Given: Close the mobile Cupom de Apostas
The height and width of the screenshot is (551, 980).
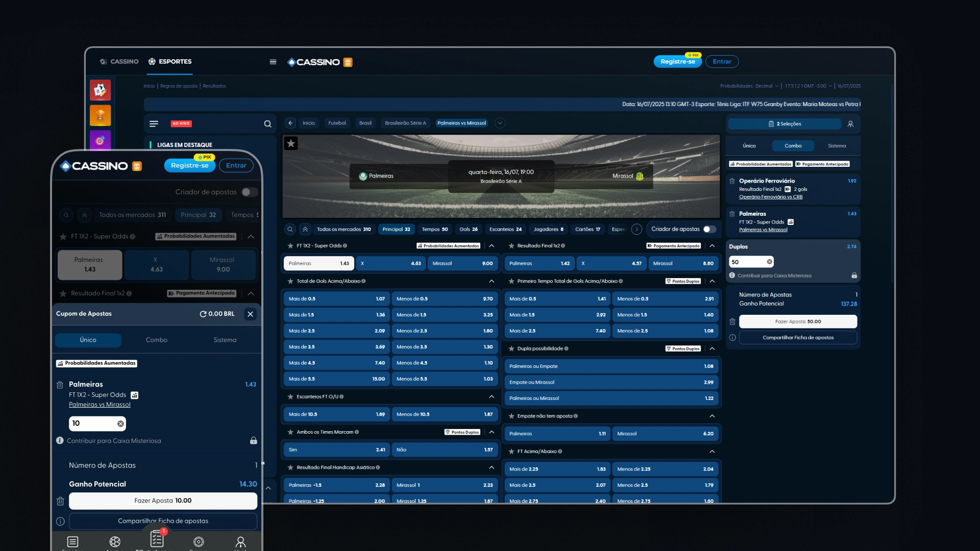Looking at the screenshot, I should click(x=250, y=314).
